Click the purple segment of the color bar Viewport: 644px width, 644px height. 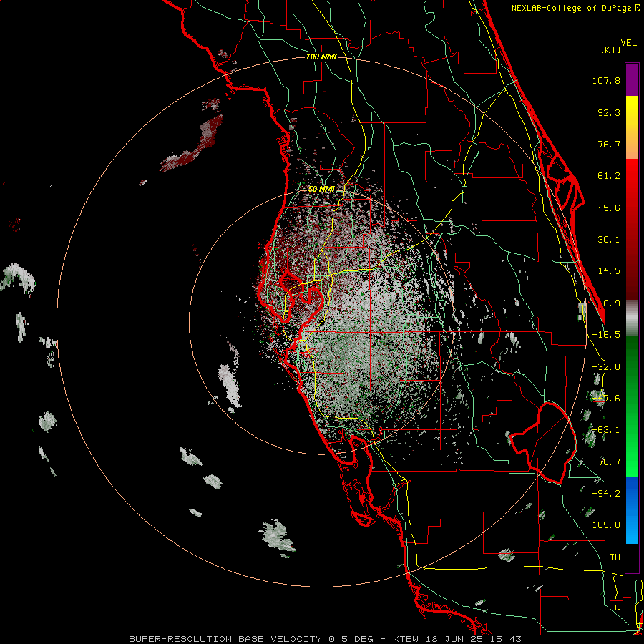point(632,79)
